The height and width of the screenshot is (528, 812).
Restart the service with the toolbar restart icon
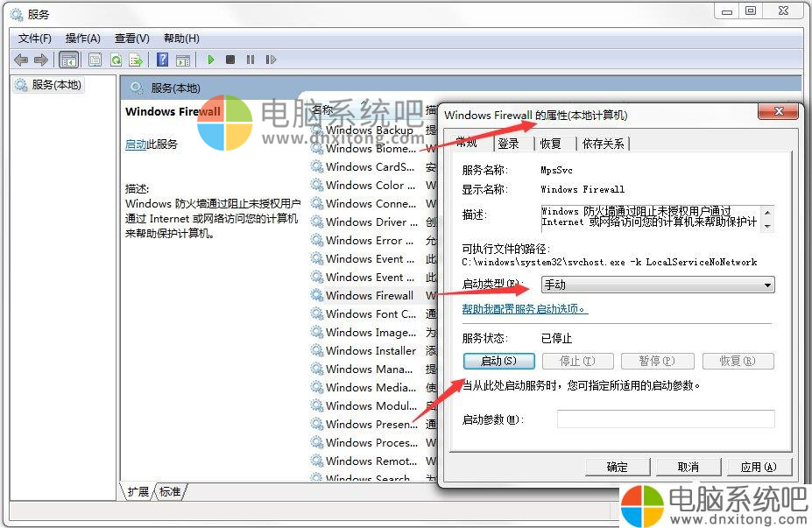271,60
